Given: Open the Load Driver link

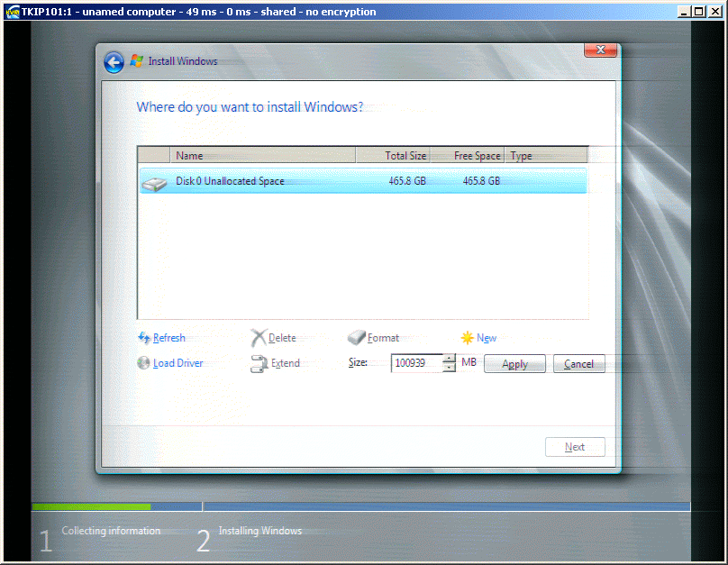Looking at the screenshot, I should 177,363.
